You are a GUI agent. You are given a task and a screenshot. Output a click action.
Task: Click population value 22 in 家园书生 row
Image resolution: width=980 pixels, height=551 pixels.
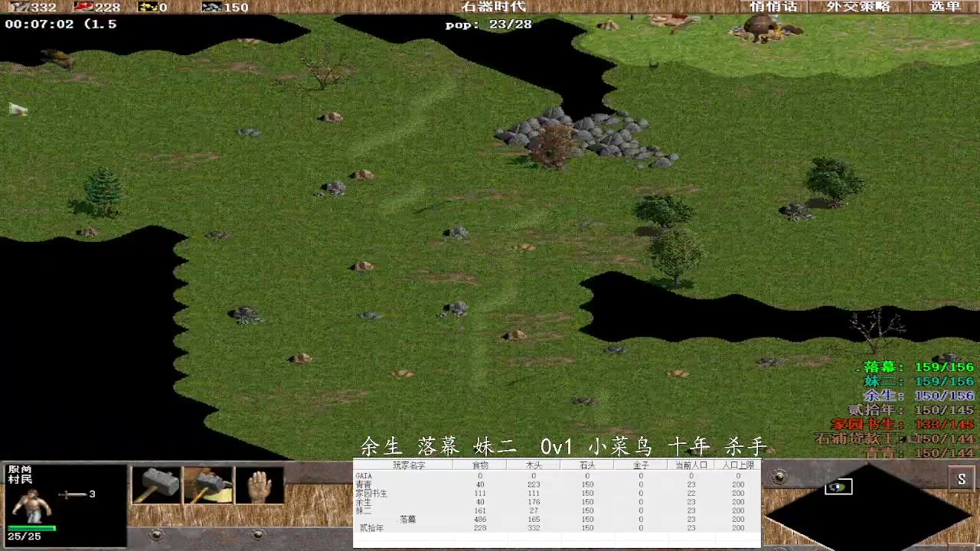(691, 494)
